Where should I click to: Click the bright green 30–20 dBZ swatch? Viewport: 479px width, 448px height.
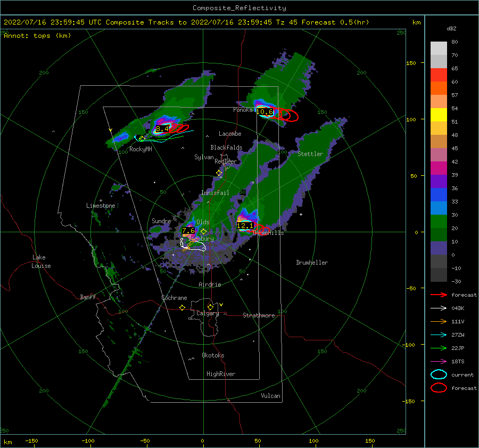[439, 222]
